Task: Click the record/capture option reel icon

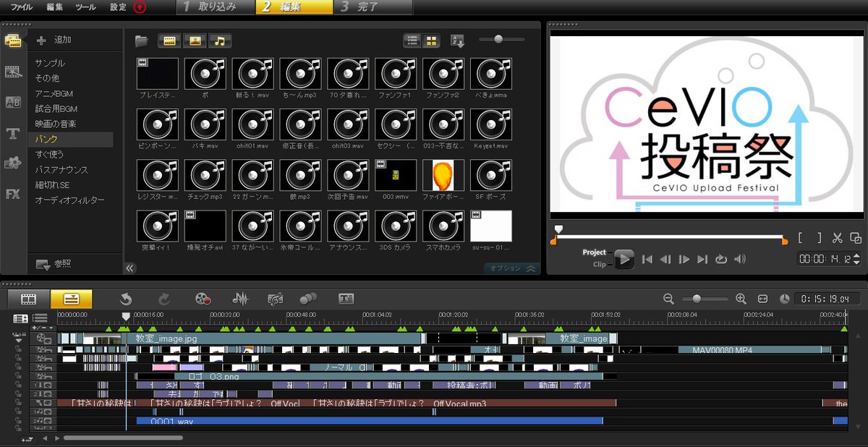Action: pos(203,298)
